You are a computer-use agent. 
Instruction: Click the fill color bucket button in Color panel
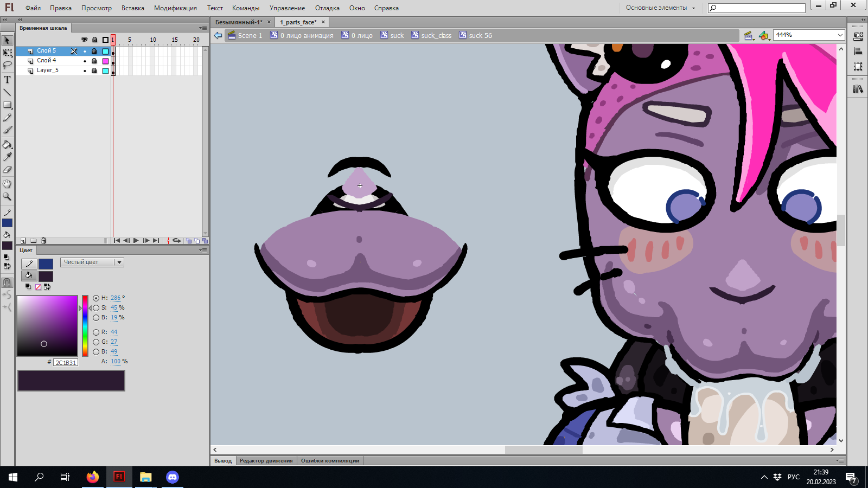[29, 276]
